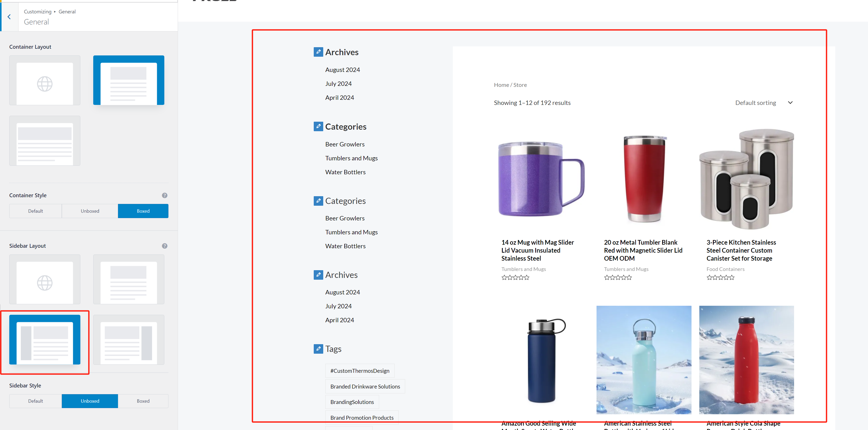Edit the first Categories widget pencil icon
Viewport: 868px width, 430px height.
[x=318, y=126]
